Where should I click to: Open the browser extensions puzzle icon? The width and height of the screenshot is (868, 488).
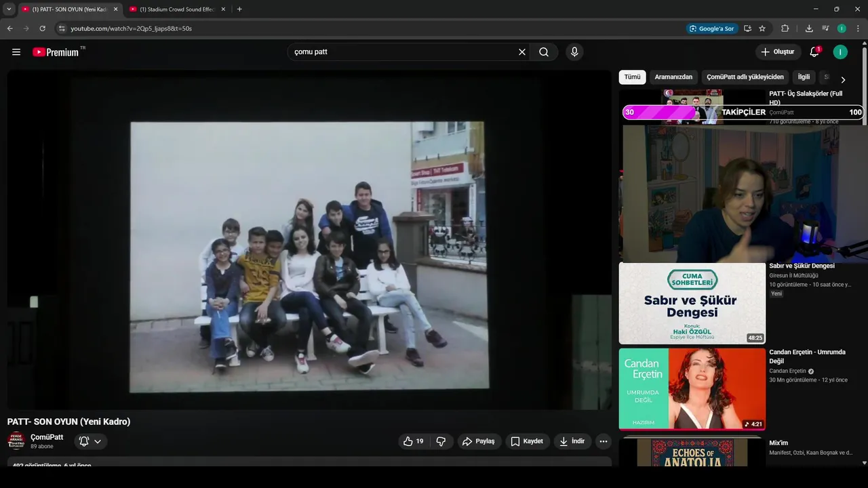tap(785, 28)
